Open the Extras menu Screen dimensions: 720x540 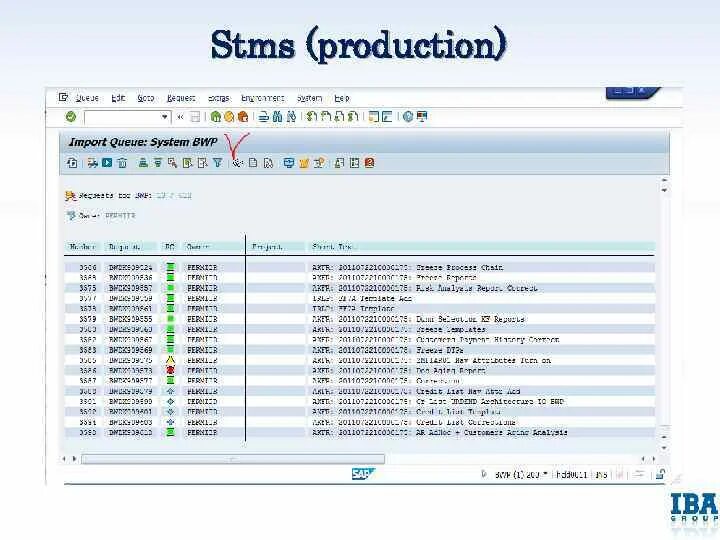tap(218, 98)
